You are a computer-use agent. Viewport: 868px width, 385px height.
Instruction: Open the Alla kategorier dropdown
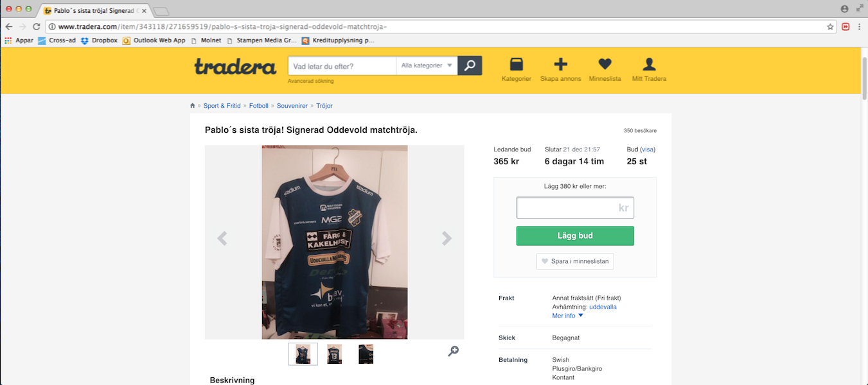427,65
